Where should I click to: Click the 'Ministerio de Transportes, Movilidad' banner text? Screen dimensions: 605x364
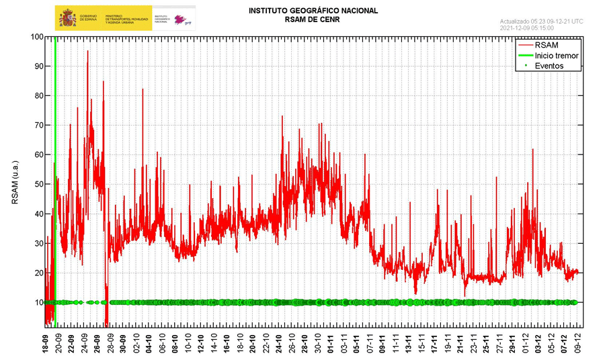[x=126, y=19]
